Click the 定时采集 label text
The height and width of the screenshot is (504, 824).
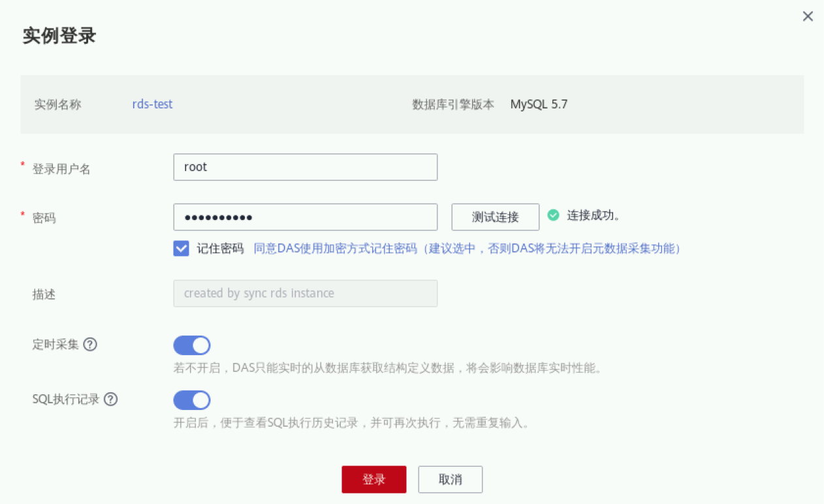[55, 344]
